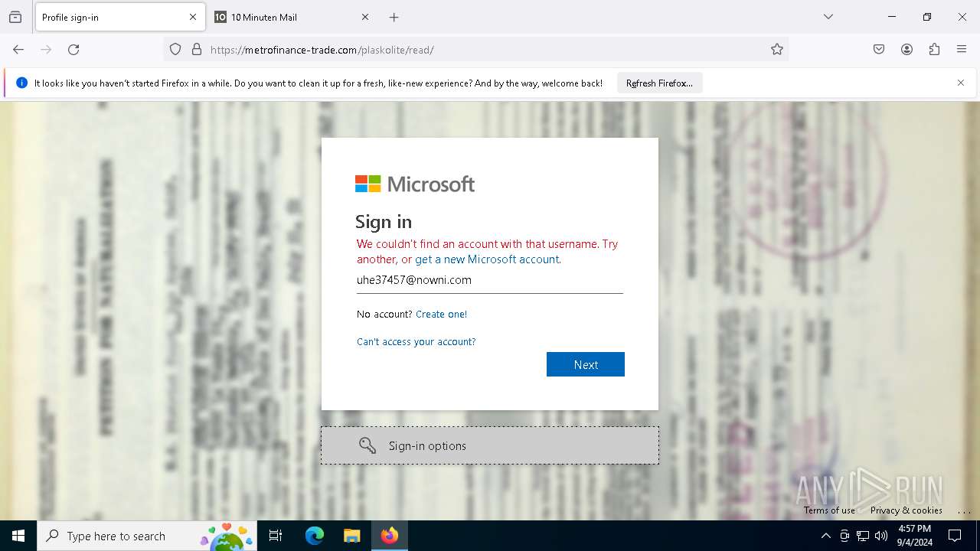Dismiss the Firefox refresh notification bar
This screenshot has height=551, width=980.
point(961,83)
